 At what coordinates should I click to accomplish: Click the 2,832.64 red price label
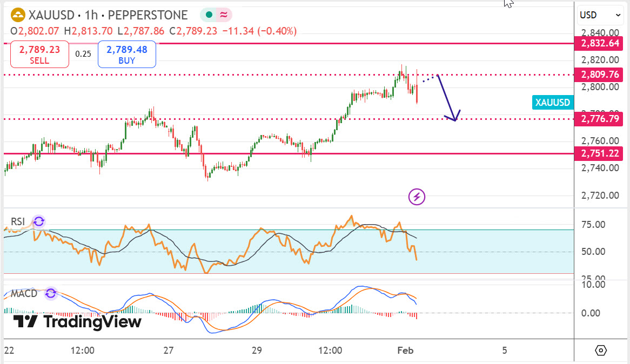(600, 43)
